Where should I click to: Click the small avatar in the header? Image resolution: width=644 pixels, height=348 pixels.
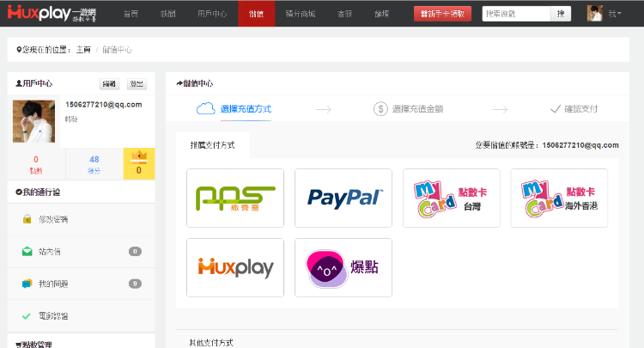[x=595, y=14]
